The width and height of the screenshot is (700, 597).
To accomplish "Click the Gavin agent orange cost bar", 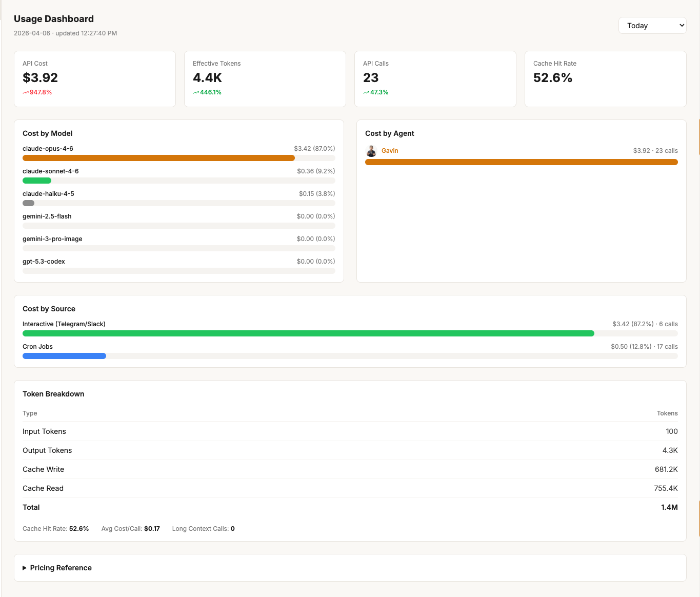I will coord(522,162).
